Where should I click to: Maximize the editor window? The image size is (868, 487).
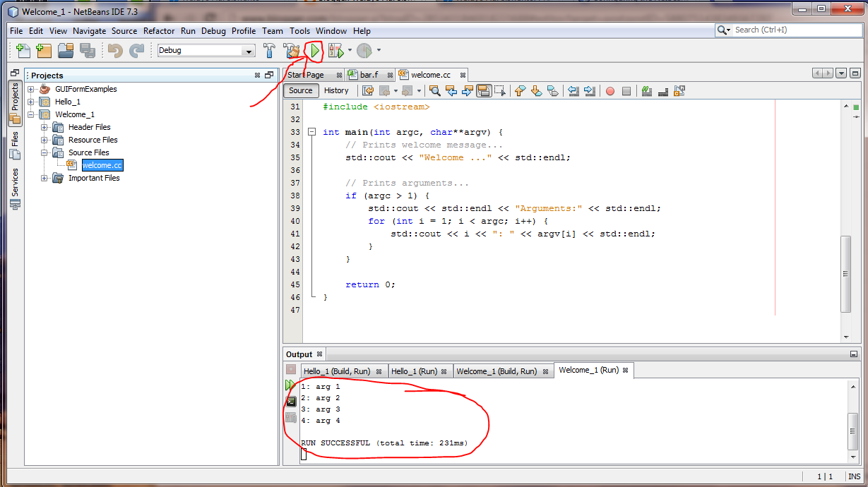pyautogui.click(x=855, y=73)
